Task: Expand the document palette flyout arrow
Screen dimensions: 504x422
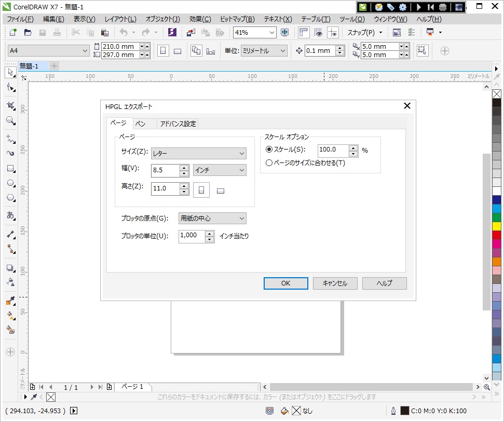Action: pos(26,397)
